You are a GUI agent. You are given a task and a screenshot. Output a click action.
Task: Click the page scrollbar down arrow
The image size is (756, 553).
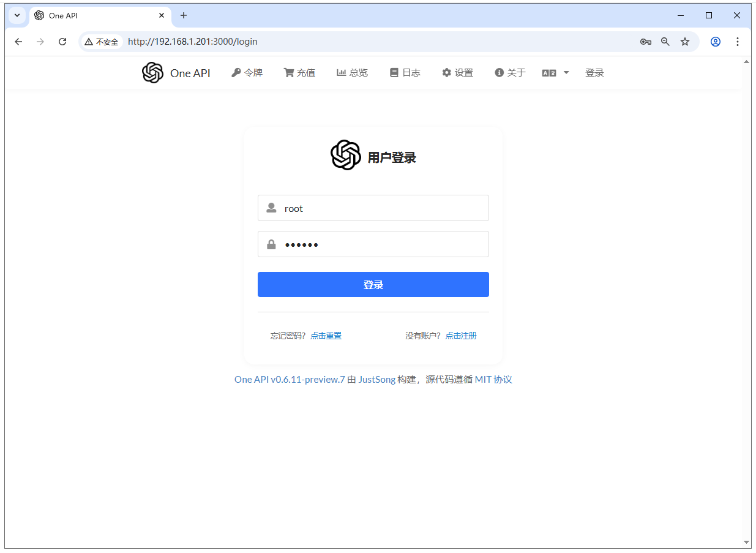click(x=746, y=542)
